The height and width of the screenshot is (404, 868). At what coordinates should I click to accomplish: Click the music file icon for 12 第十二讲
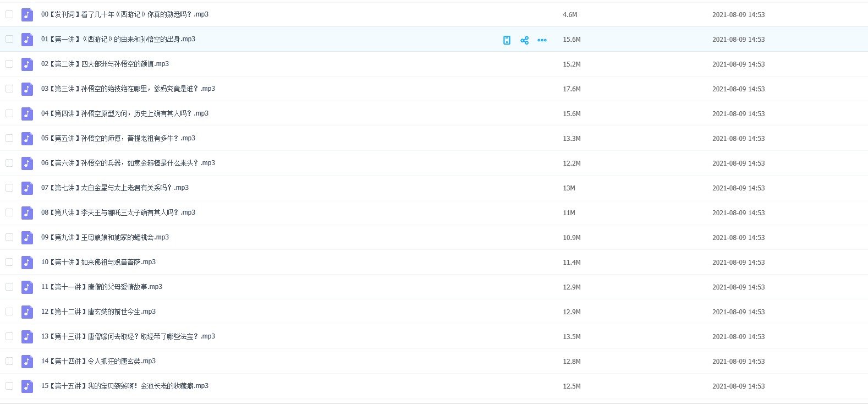tap(27, 312)
